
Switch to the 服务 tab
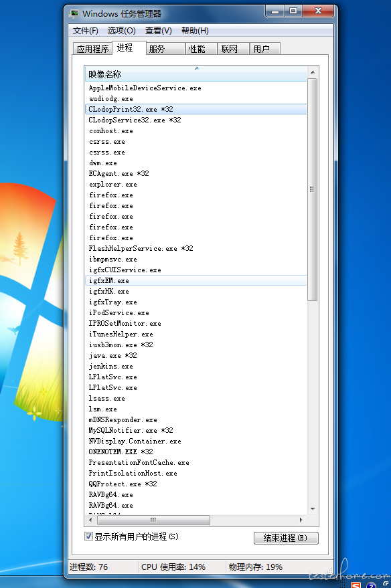[165, 49]
